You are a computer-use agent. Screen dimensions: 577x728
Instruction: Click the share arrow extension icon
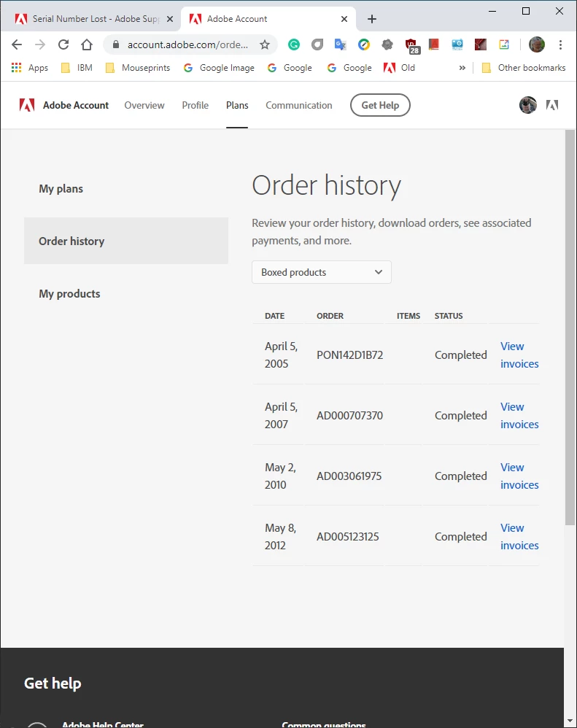(504, 44)
